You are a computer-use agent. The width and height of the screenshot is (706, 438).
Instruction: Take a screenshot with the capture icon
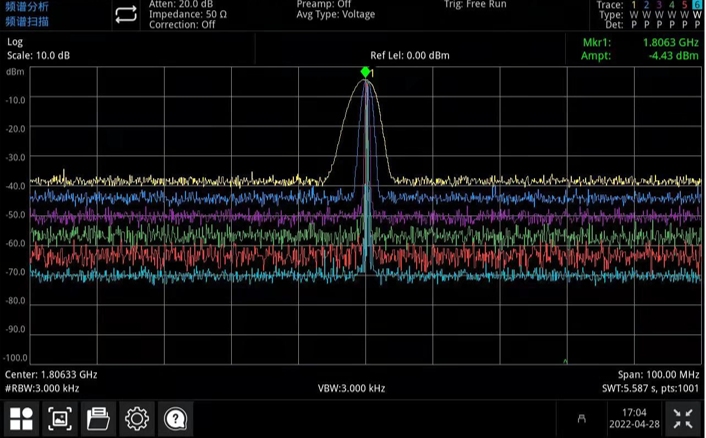point(59,418)
